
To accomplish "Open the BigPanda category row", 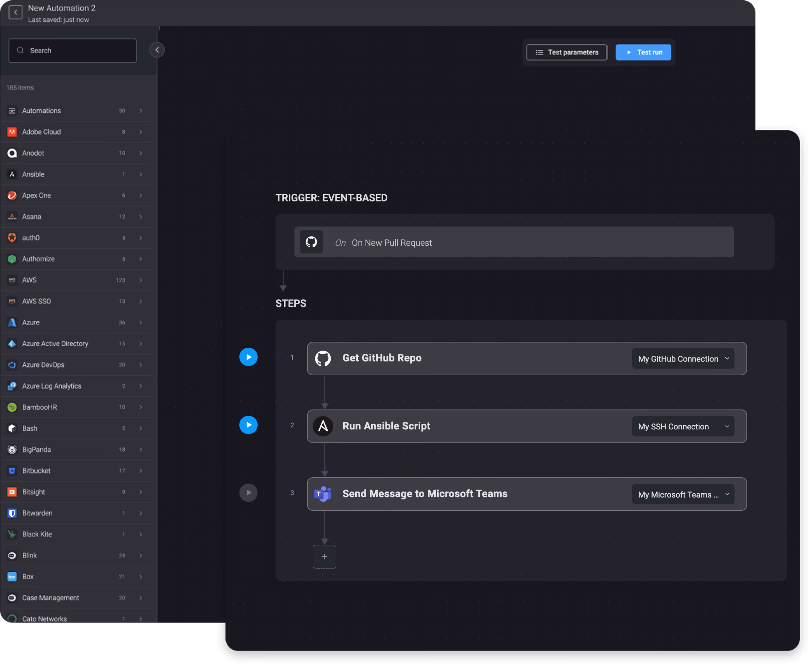I will [76, 449].
